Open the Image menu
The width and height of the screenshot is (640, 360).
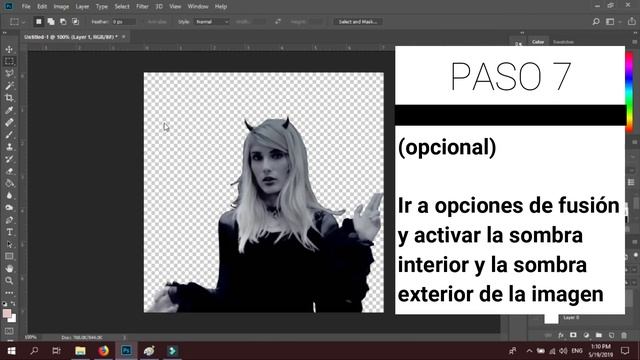click(61, 7)
